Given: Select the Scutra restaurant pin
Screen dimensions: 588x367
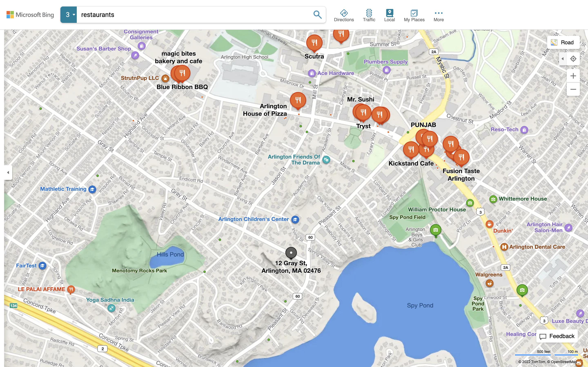Looking at the screenshot, I should click(314, 43).
